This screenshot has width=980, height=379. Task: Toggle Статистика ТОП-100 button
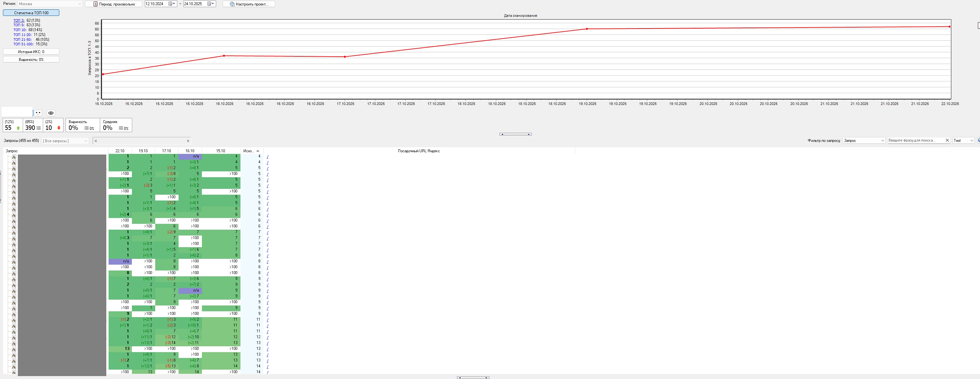(31, 13)
